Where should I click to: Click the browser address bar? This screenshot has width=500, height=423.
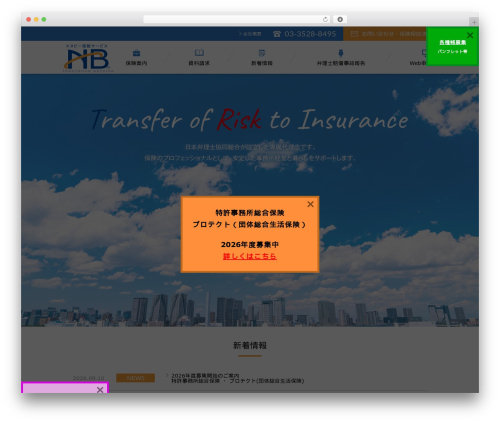237,20
